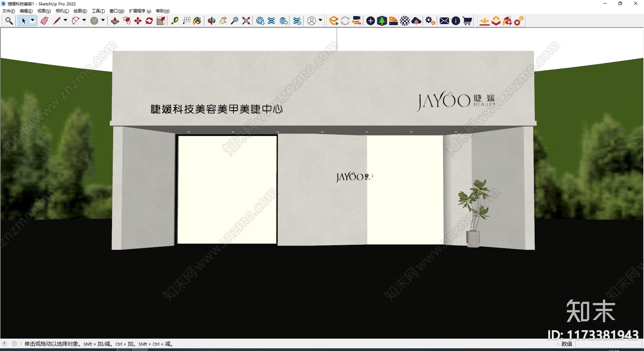This screenshot has height=351, width=644.
Task: Open the 工具(T) menu
Action: [x=98, y=11]
